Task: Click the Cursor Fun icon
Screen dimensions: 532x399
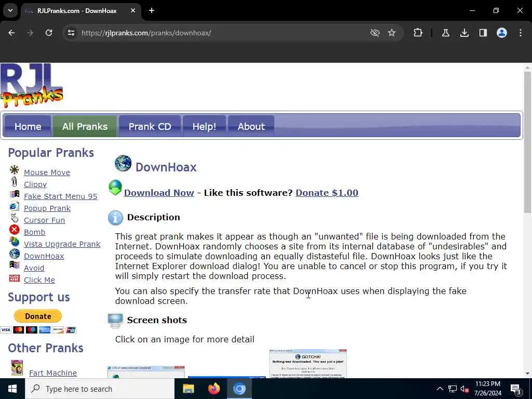Action: click(x=15, y=218)
